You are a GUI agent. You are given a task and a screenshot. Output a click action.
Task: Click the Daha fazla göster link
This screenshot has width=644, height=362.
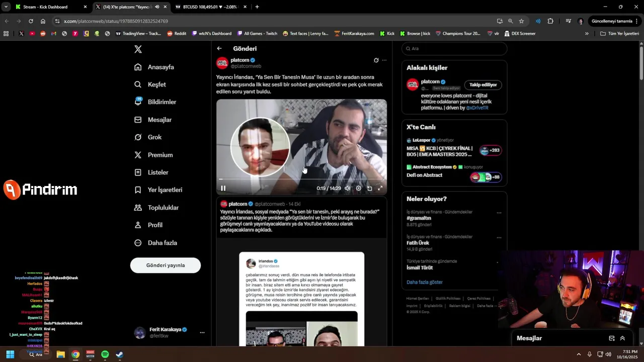pos(425,282)
